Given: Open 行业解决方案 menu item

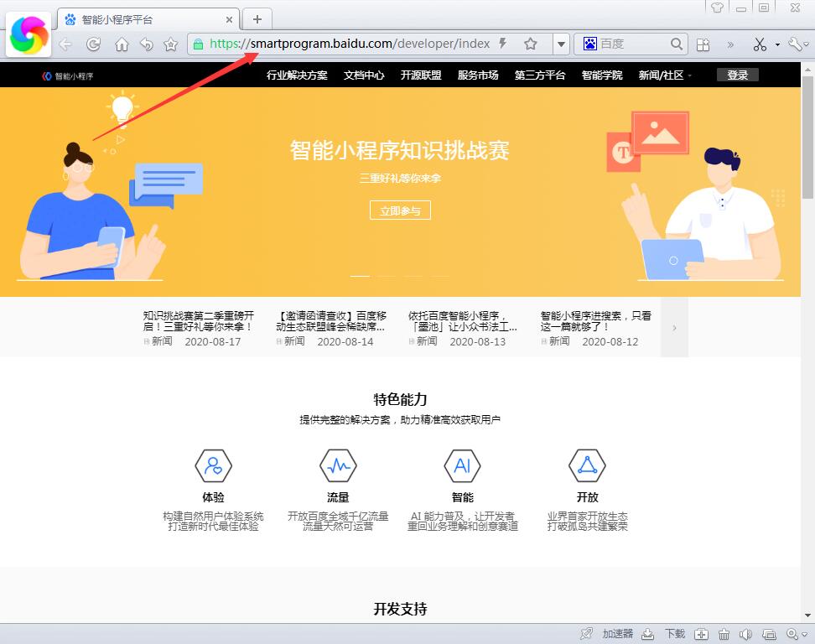Looking at the screenshot, I should tap(297, 75).
